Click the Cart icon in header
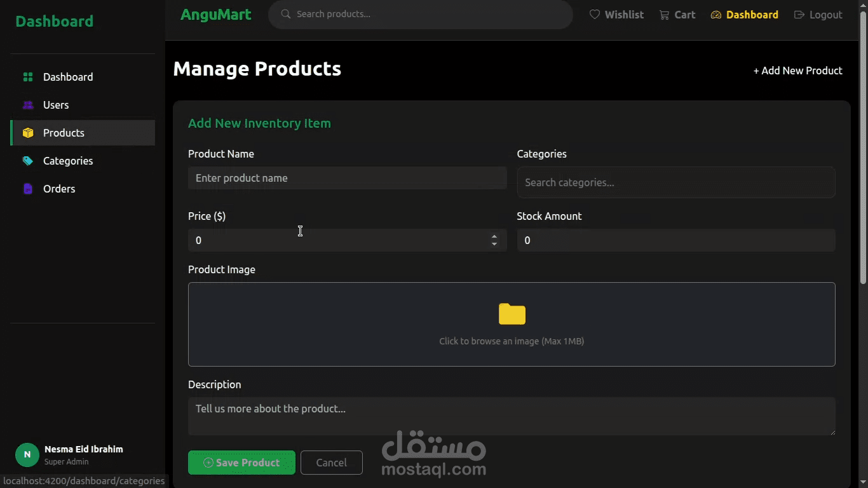868x488 pixels. 664,15
